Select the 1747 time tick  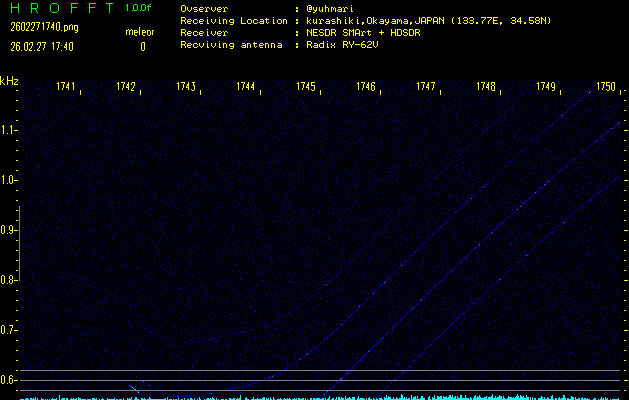coord(426,87)
